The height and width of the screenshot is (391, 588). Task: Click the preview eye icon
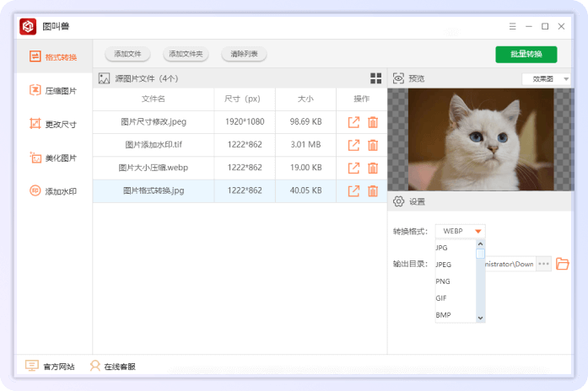[x=398, y=78]
